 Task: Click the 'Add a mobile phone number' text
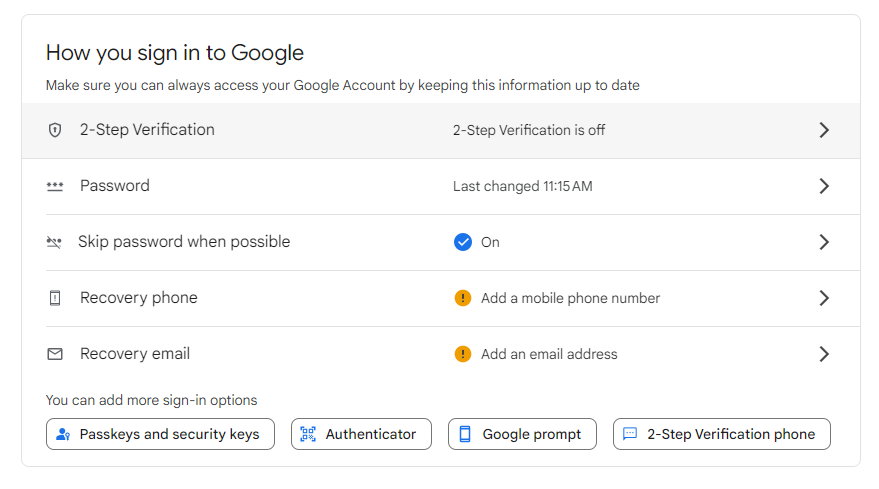(570, 298)
